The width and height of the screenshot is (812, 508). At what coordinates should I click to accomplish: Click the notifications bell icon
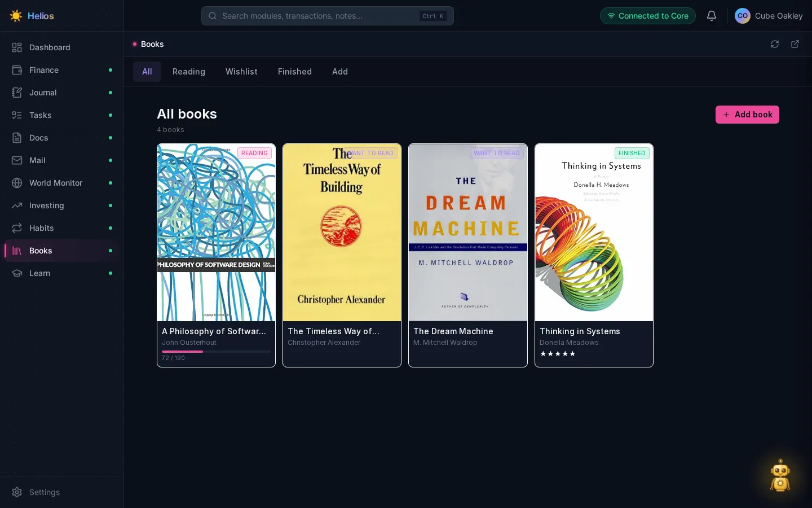pyautogui.click(x=712, y=16)
